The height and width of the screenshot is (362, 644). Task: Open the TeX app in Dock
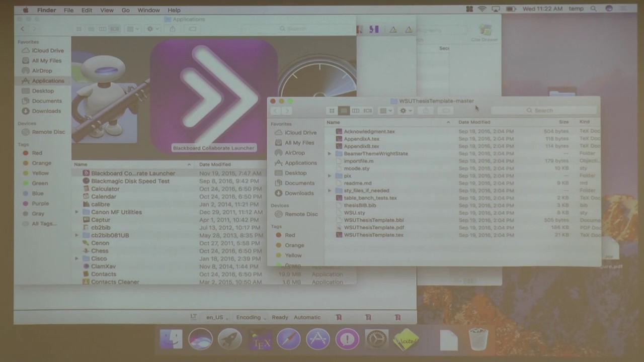click(x=259, y=340)
